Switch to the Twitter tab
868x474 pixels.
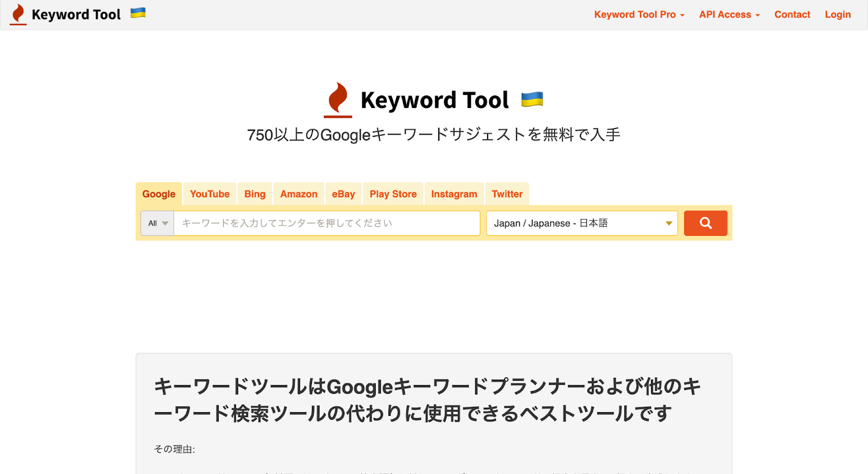coord(507,194)
